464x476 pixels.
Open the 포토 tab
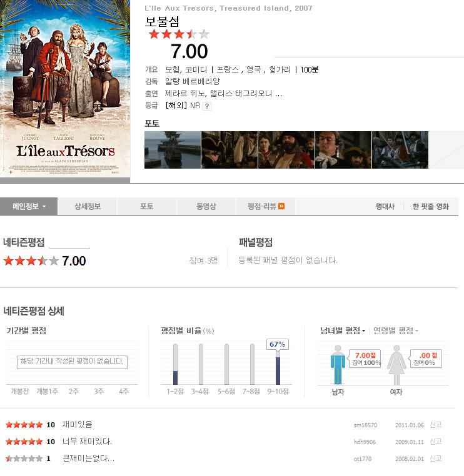point(147,206)
